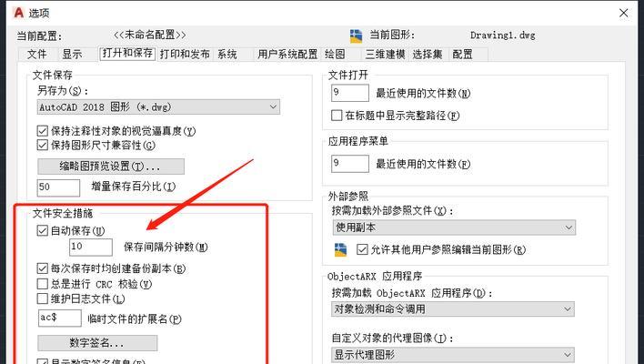Check 在标题中显示完整路径 option
The height and width of the screenshot is (364, 644).
(x=337, y=115)
